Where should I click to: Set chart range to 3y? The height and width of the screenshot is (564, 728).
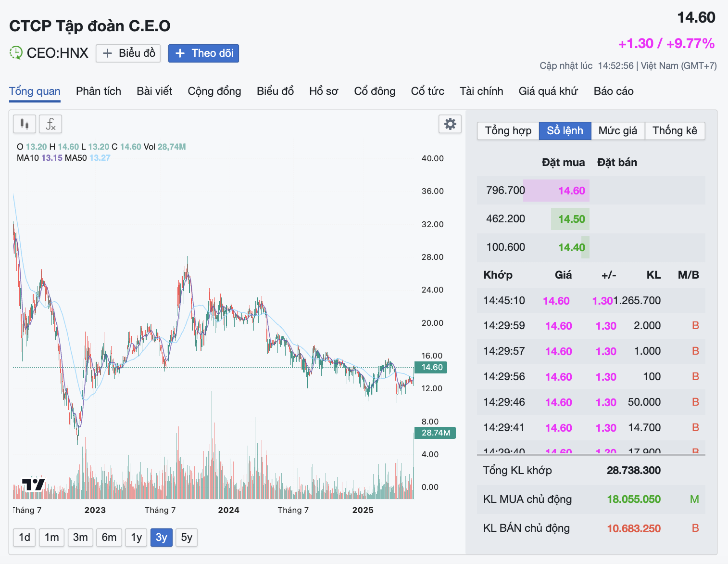click(162, 537)
